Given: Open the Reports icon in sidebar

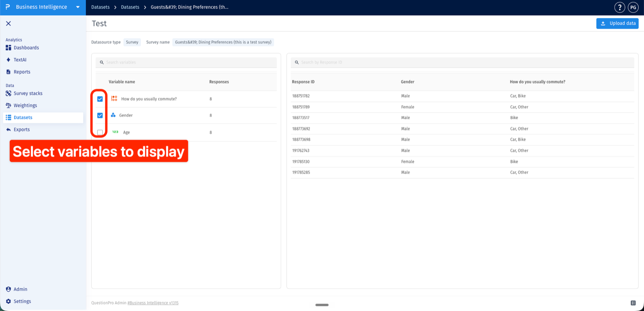Looking at the screenshot, I should (8, 72).
